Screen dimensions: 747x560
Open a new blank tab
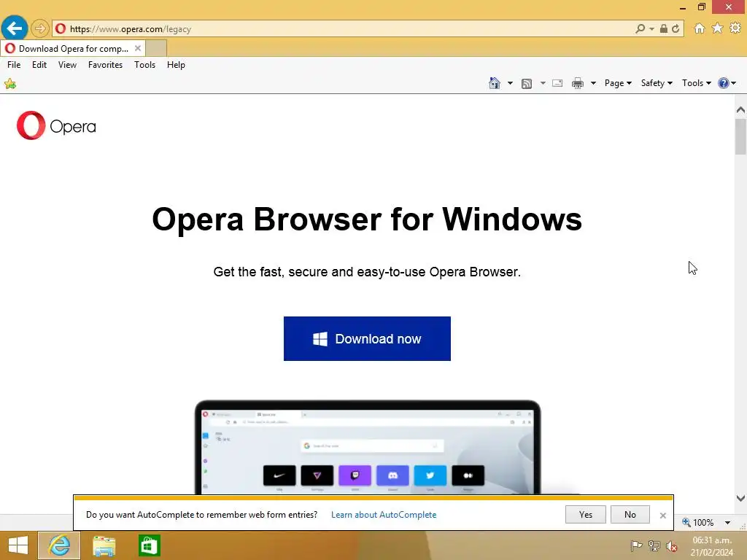click(x=156, y=48)
